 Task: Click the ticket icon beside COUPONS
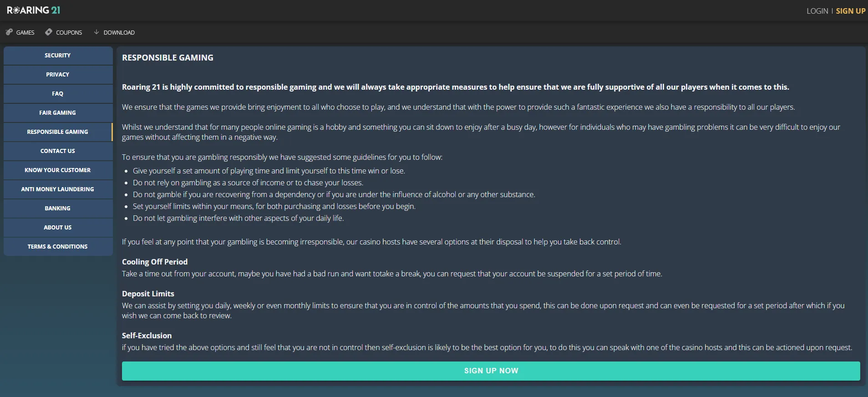(x=48, y=32)
